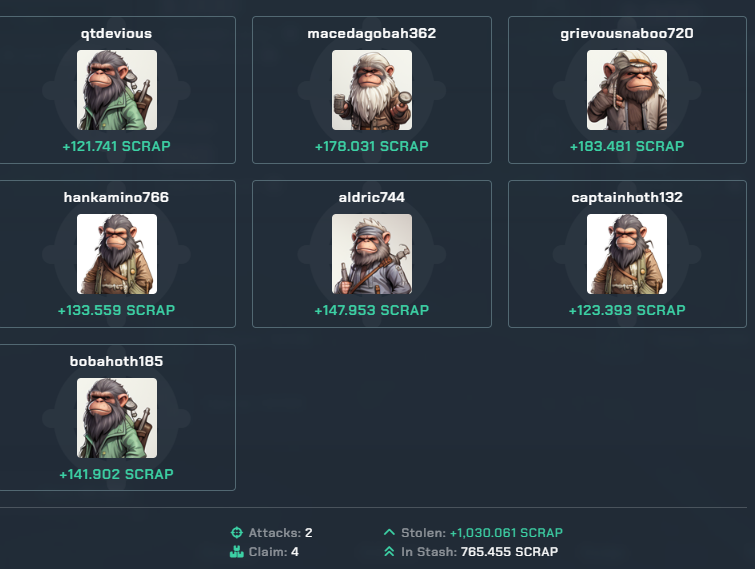Open bobahoth185 avatar image

click(x=117, y=418)
